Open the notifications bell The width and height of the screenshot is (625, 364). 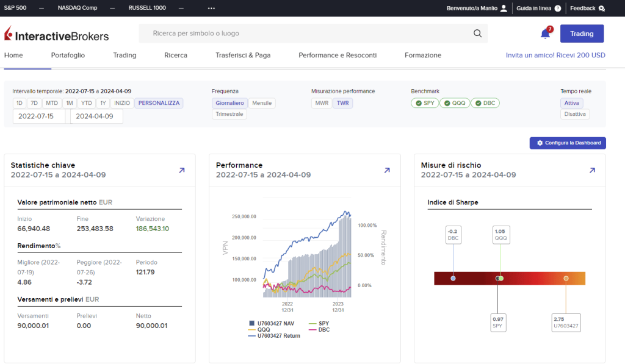coord(545,34)
